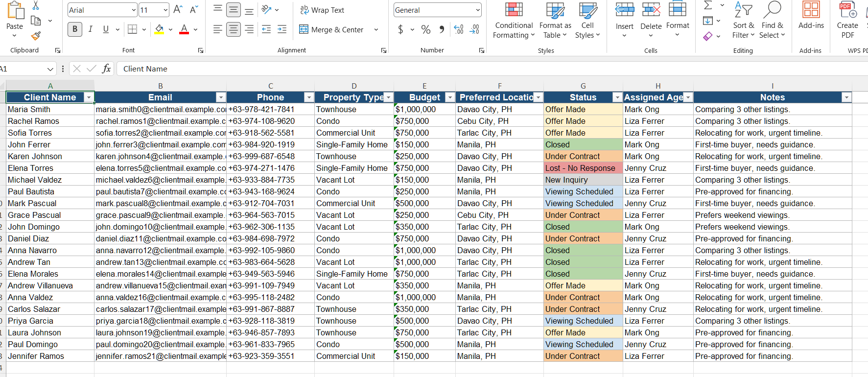
Task: Click the Clear eraser icon in Editing
Action: [708, 36]
